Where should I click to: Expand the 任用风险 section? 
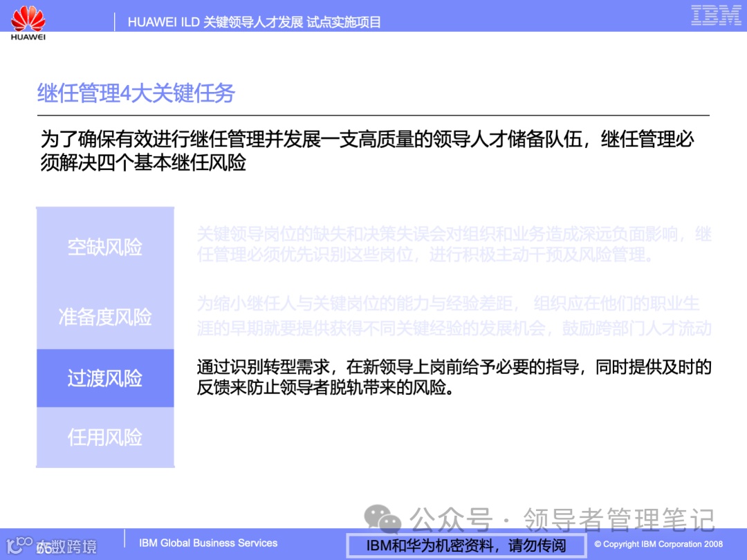(104, 438)
